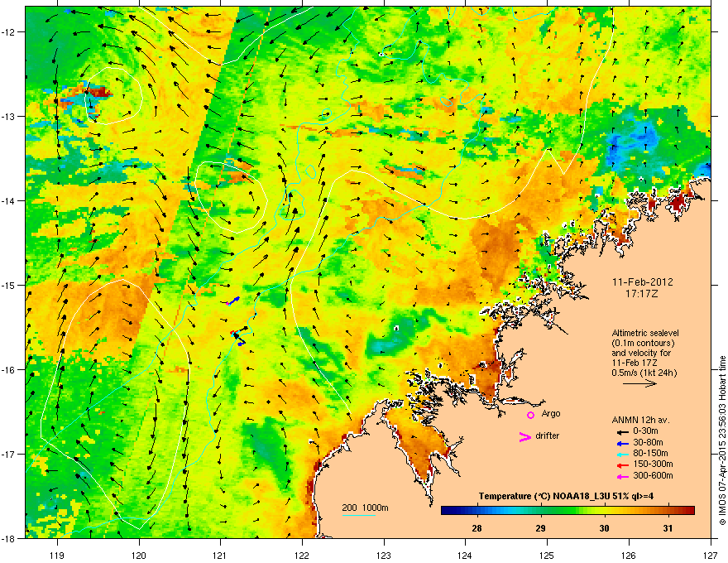Click longitude axis label 124

pyautogui.click(x=465, y=555)
